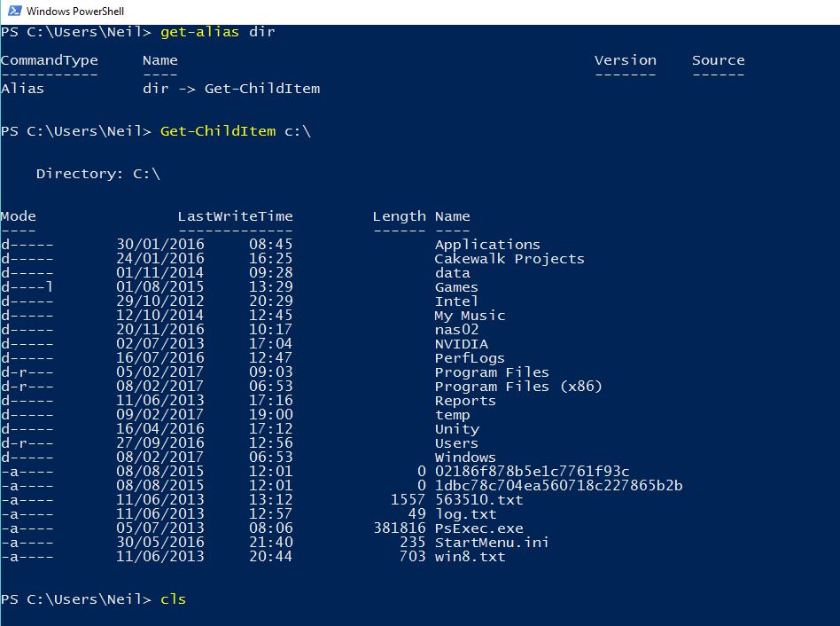
Task: Click the 'get-alias dir' command text
Action: click(217, 32)
